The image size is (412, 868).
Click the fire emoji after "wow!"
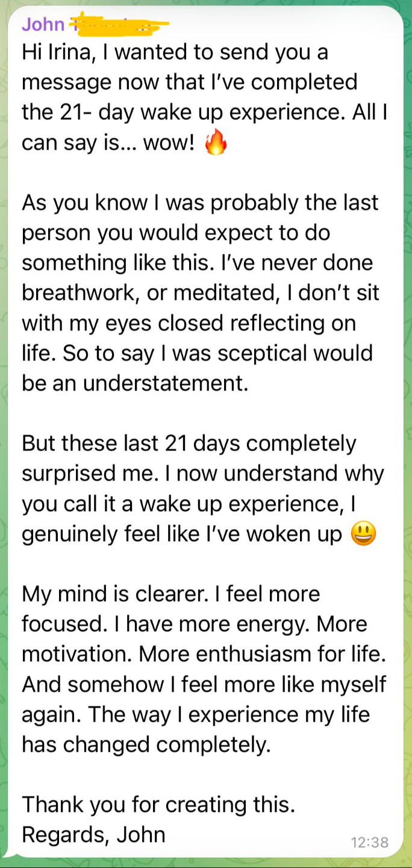216,143
